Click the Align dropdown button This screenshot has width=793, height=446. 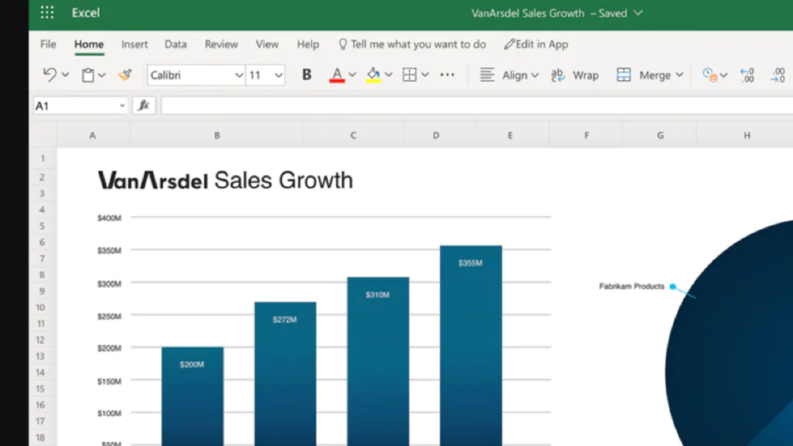click(x=509, y=75)
